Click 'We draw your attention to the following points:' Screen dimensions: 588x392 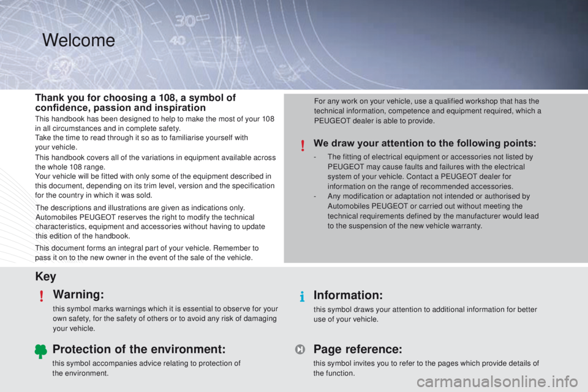pyautogui.click(x=425, y=143)
